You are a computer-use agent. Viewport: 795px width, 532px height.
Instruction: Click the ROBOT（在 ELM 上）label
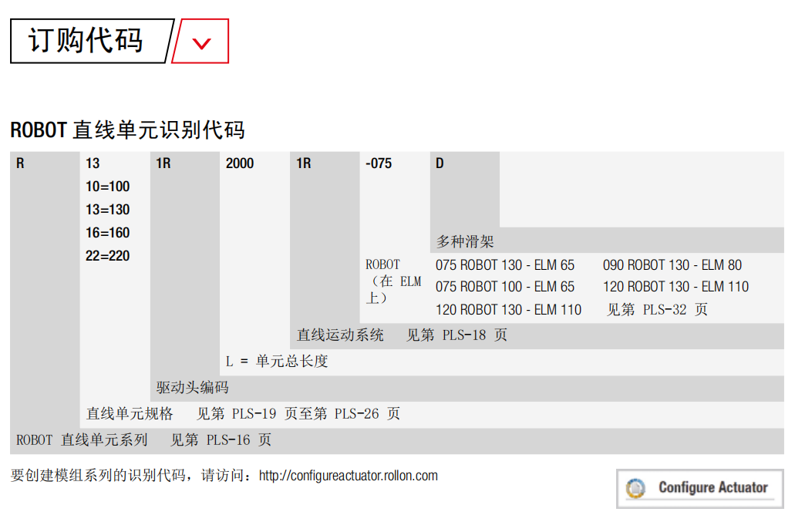click(x=393, y=281)
